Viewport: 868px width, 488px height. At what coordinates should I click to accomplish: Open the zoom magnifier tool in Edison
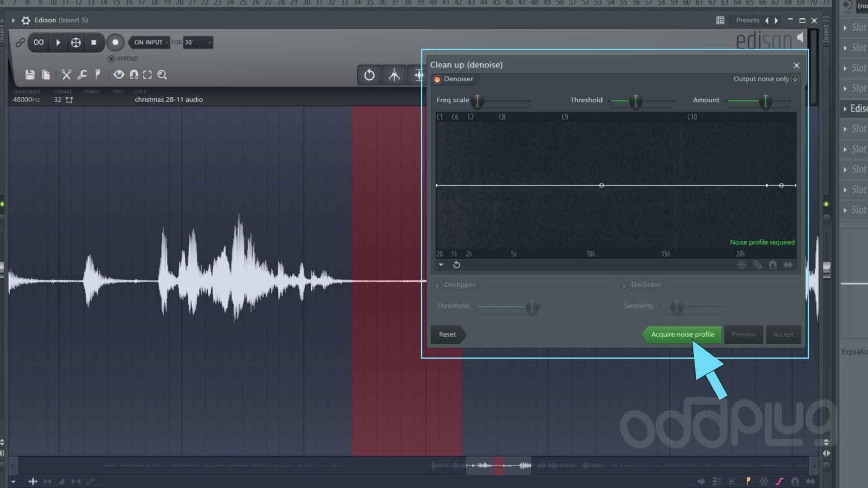tap(162, 75)
